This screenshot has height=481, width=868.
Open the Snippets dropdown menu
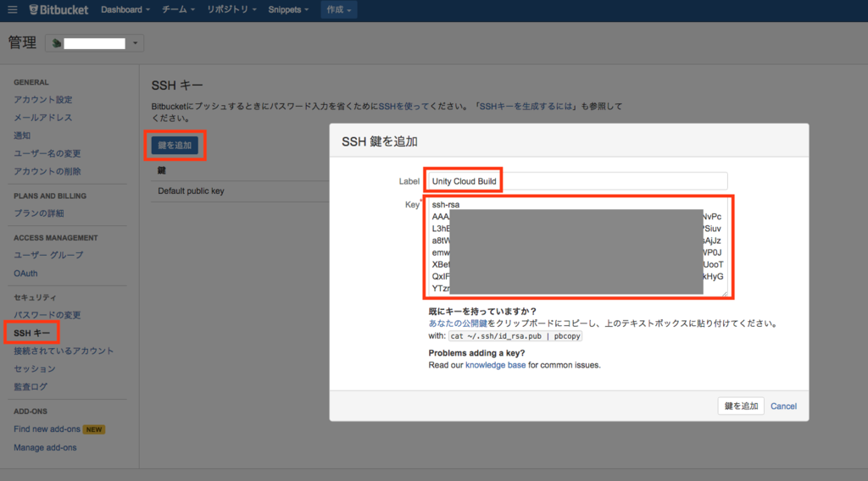(288, 9)
